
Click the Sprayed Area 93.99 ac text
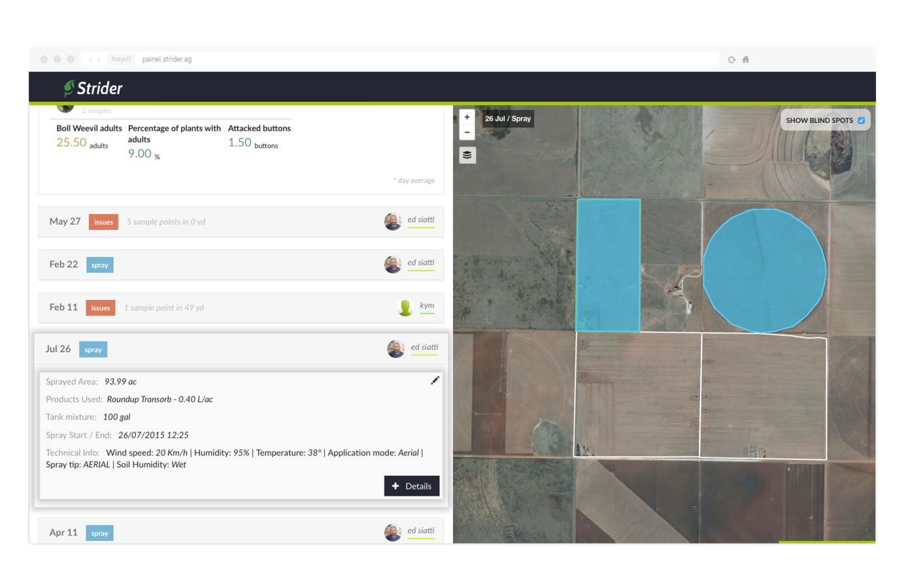tap(91, 382)
